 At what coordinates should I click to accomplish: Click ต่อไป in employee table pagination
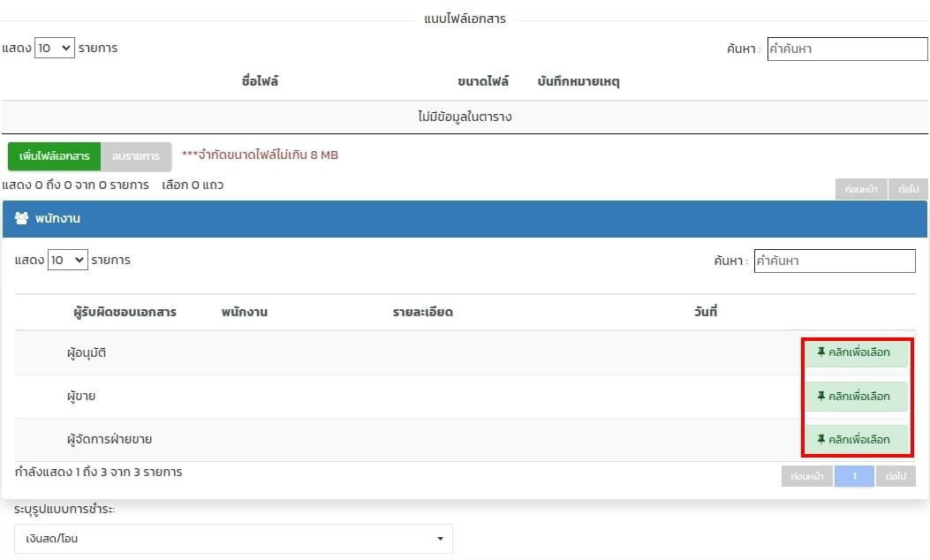pyautogui.click(x=896, y=476)
